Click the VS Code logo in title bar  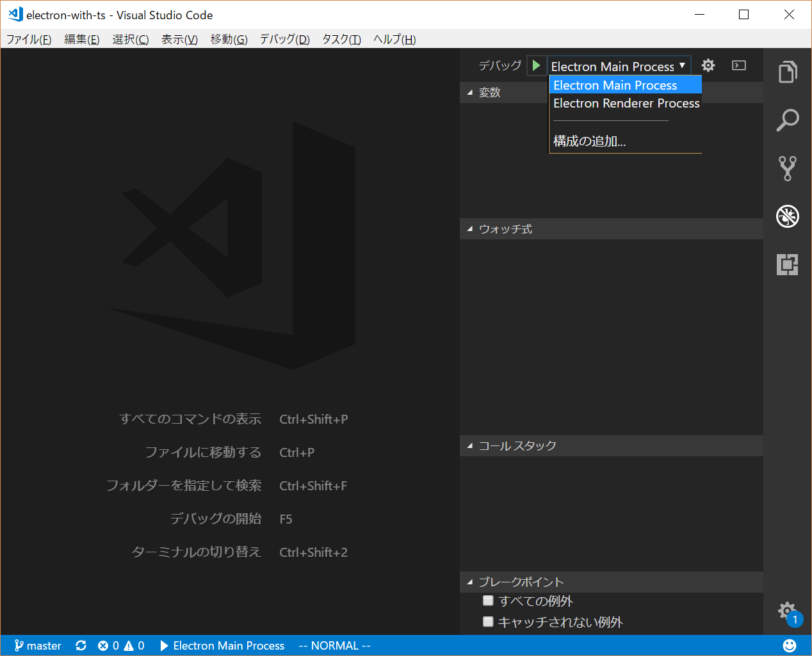(x=15, y=14)
